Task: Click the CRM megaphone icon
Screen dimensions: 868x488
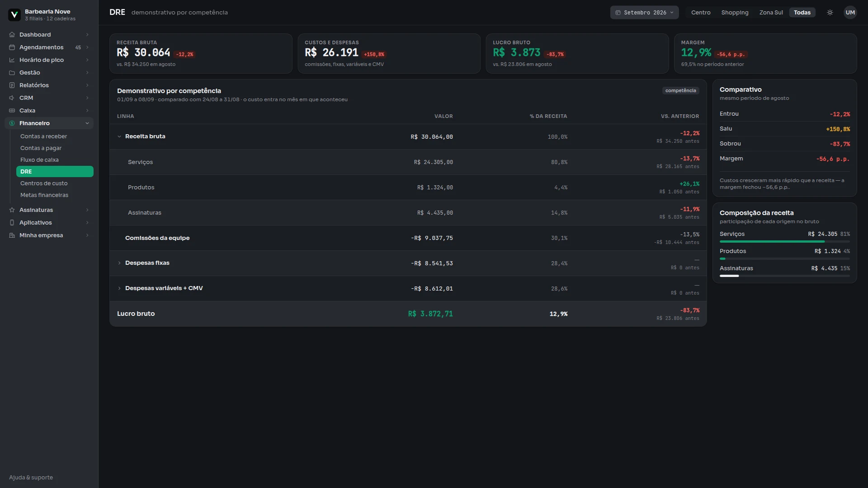Action: (12, 98)
